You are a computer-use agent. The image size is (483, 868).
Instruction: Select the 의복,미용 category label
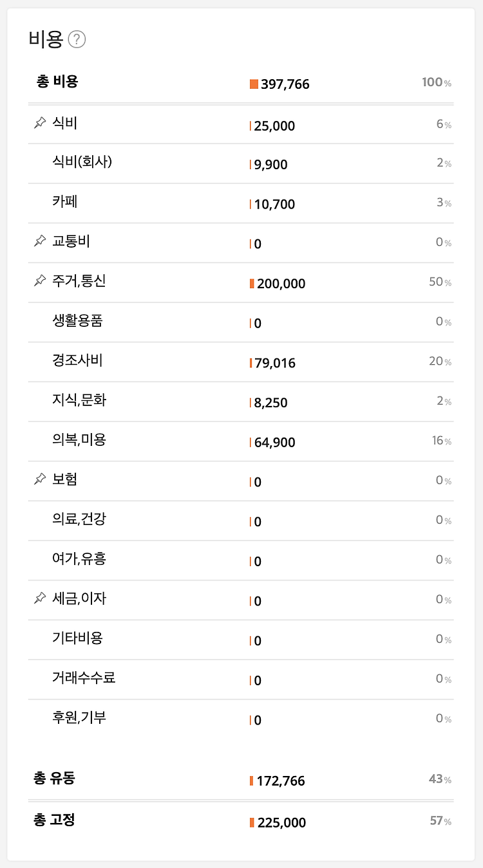click(79, 440)
